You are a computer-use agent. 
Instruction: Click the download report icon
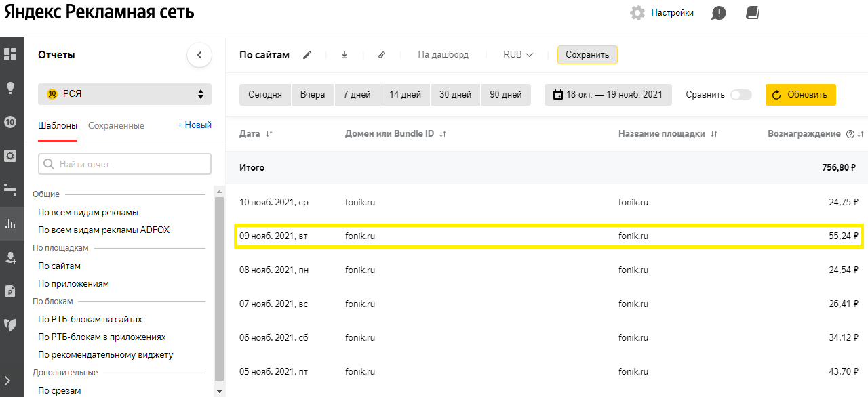click(344, 55)
